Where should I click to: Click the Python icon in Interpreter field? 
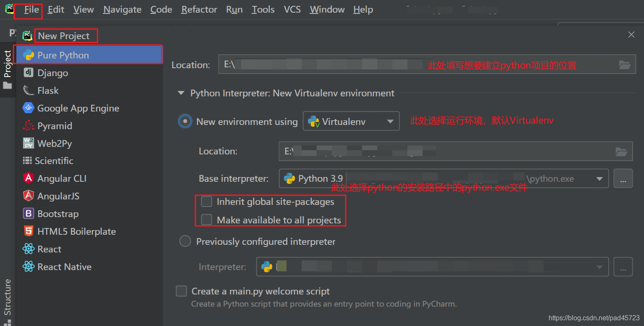click(x=267, y=267)
